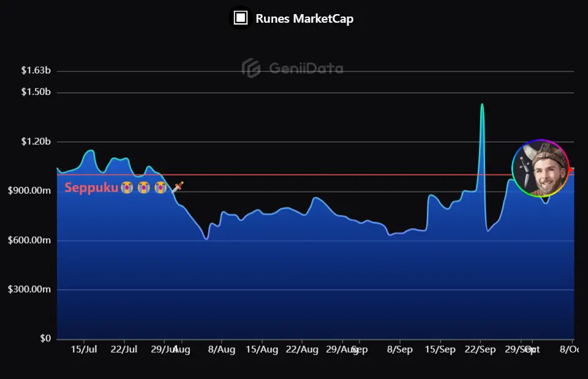
Task: Click the 15/Sep date on x-axis
Action: pyautogui.click(x=440, y=350)
